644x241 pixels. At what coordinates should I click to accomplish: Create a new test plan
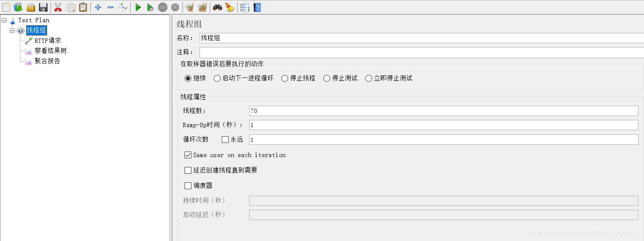tap(6, 7)
